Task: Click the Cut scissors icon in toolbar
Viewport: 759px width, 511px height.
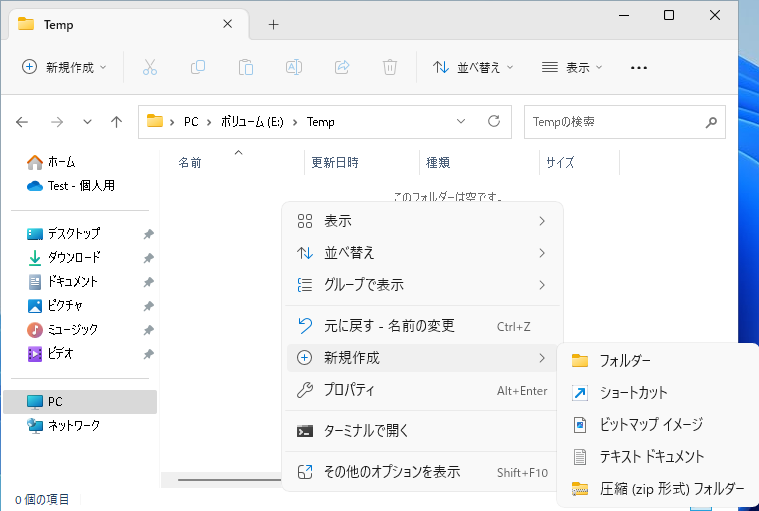Action: tap(150, 67)
